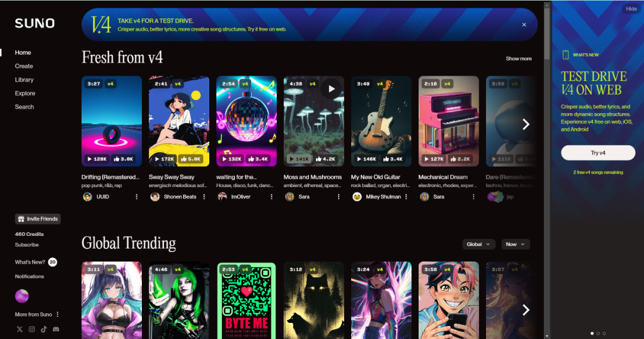This screenshot has width=644, height=339.
Task: Open the TikTok social link
Action: click(x=44, y=329)
